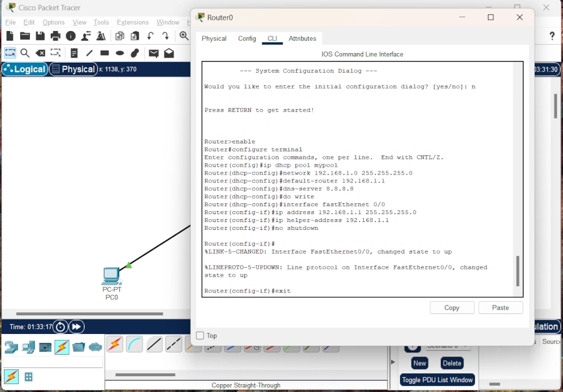Select the Draw Freeform tool
Screen dimensions: 563x392
[x=135, y=53]
